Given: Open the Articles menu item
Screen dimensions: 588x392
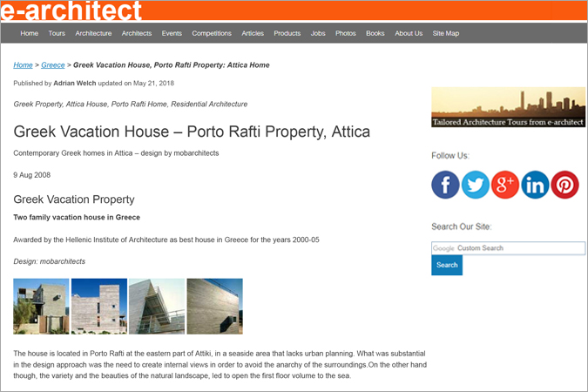Looking at the screenshot, I should click(x=253, y=33).
